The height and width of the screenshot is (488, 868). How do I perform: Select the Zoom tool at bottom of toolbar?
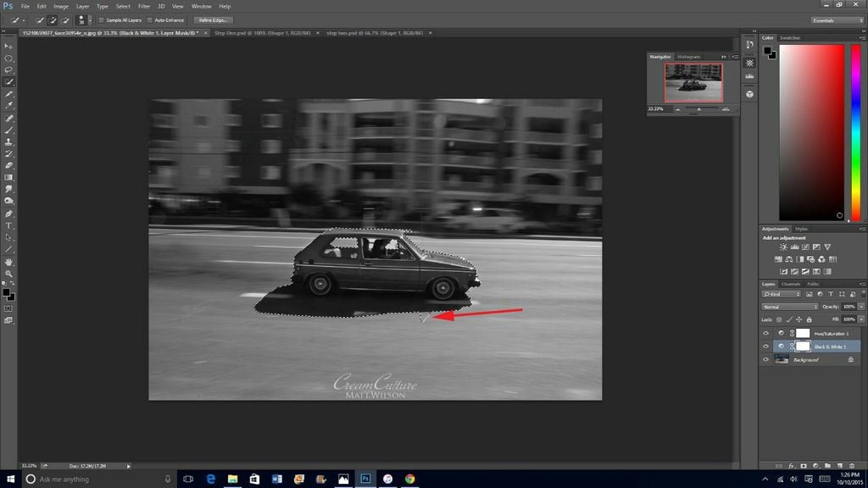8,274
